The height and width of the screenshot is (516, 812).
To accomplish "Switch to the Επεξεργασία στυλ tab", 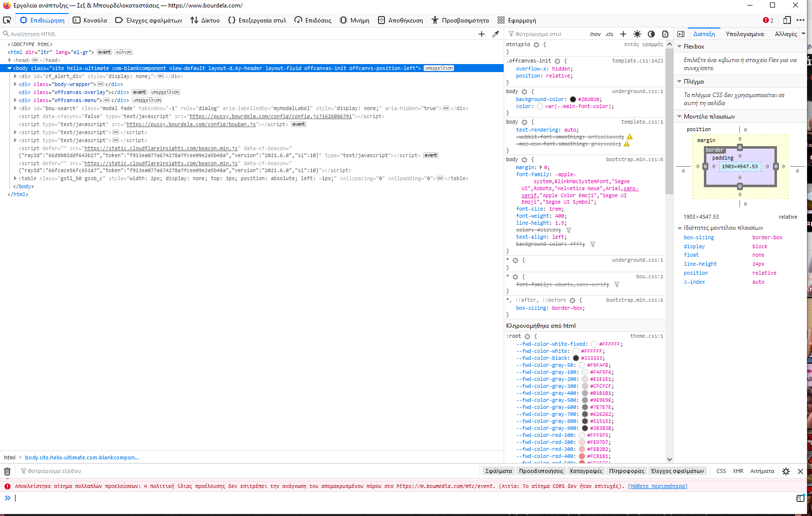I will (x=257, y=21).
